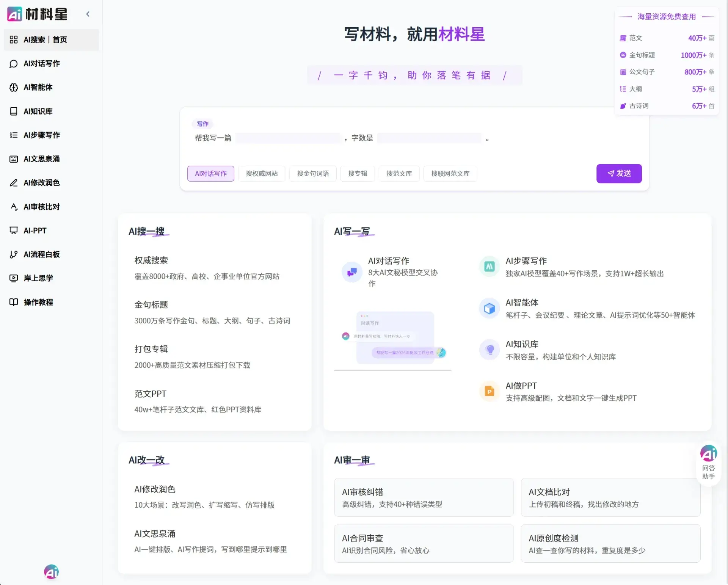Switch to 搜权威网站 search mode

262,174
